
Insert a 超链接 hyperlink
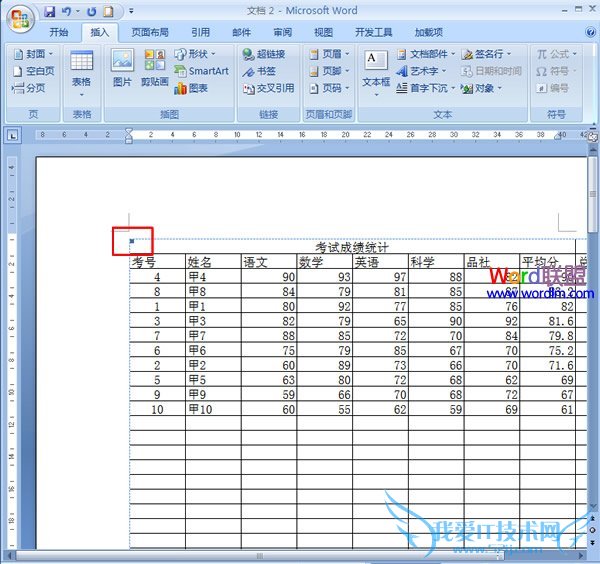(264, 54)
